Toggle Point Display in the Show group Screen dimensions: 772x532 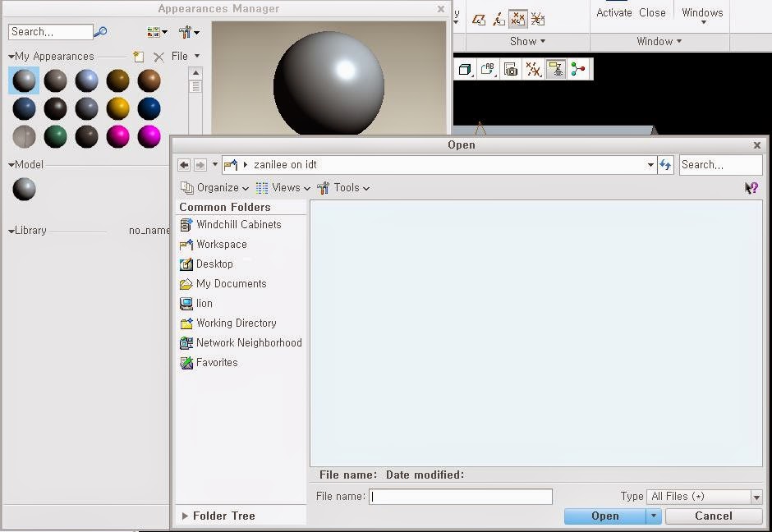click(x=518, y=19)
